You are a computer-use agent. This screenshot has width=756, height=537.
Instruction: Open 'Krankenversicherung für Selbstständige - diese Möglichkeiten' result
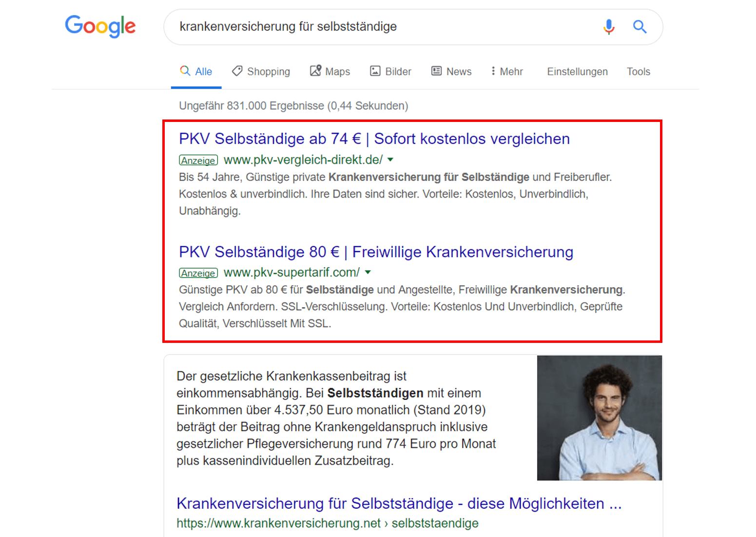coord(399,503)
